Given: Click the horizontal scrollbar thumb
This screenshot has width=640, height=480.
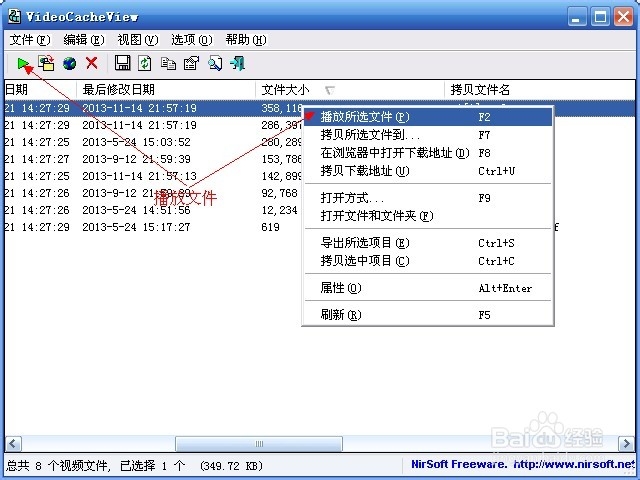Looking at the screenshot, I should click(x=259, y=444).
